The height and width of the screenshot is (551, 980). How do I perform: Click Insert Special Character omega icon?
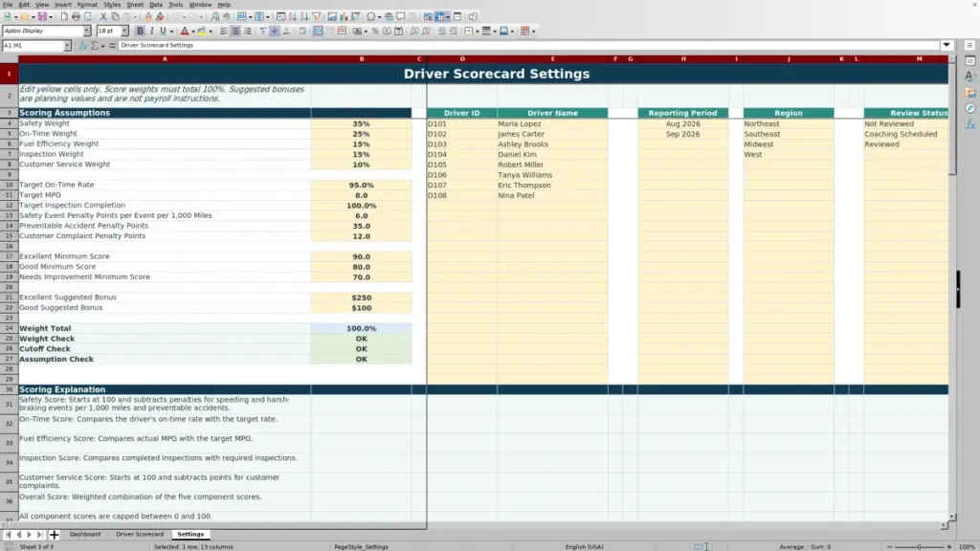coord(371,16)
